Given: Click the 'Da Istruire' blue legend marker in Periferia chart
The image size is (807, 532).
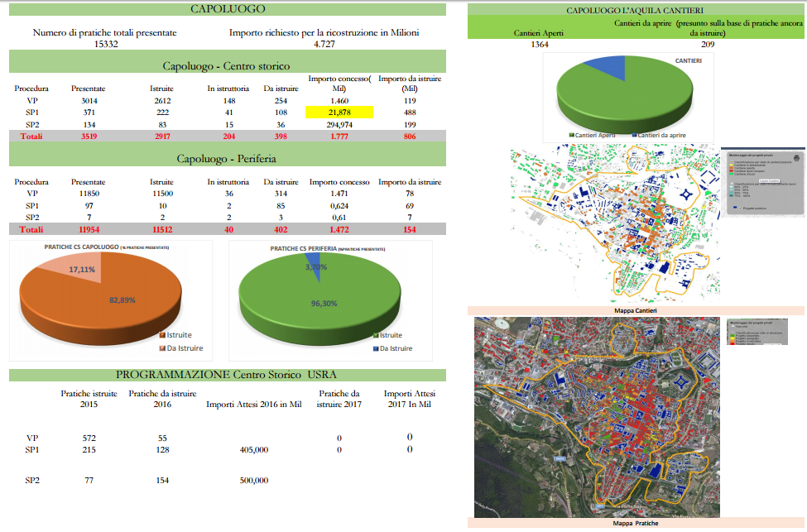Looking at the screenshot, I should click(377, 349).
